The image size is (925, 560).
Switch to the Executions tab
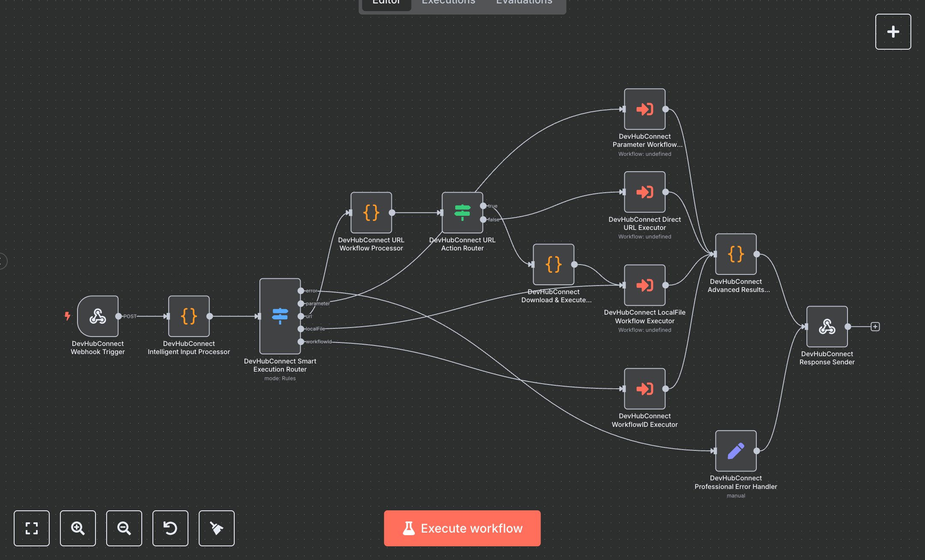pos(448,3)
